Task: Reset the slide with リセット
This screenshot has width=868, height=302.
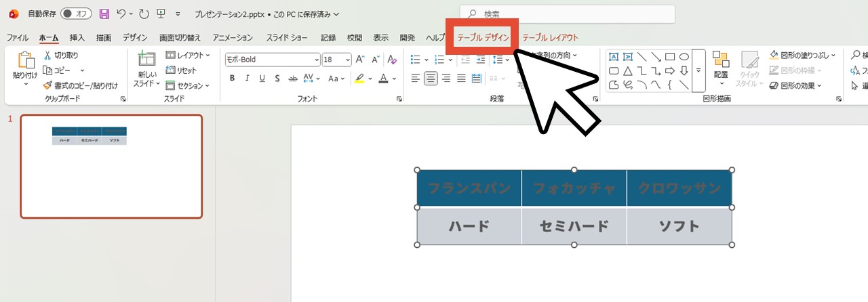Action: (182, 70)
